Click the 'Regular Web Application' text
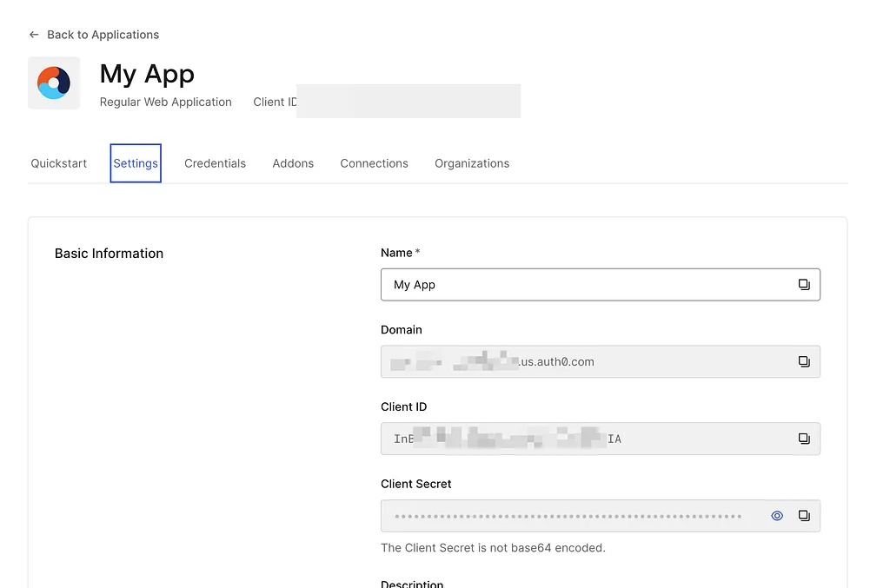The image size is (890, 588). pyautogui.click(x=166, y=102)
